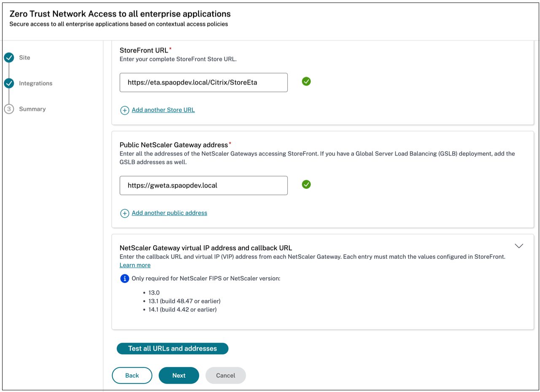This screenshot has width=540, height=392.
Task: Proceed with the Next button
Action: click(179, 376)
